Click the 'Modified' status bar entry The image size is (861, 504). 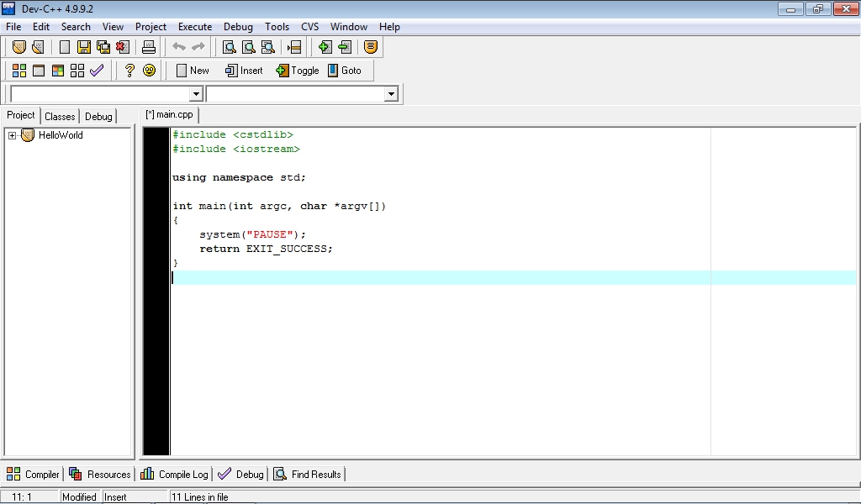pyautogui.click(x=79, y=497)
